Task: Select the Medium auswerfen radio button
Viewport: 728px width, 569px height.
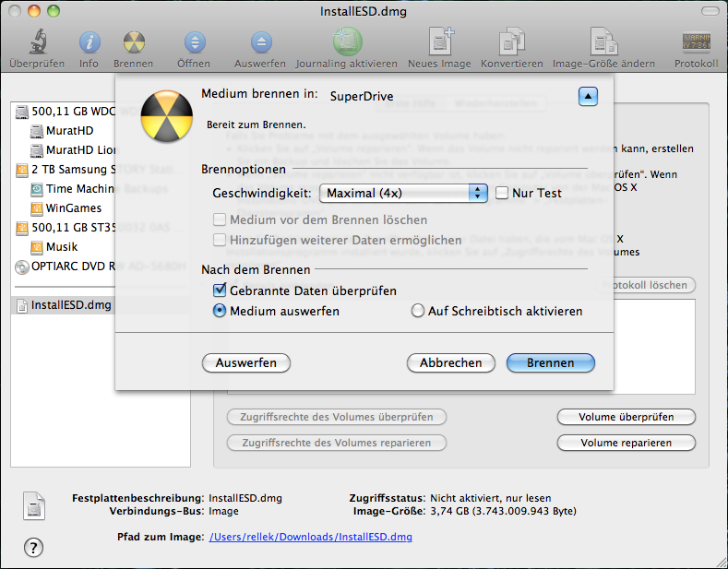Action: tap(220, 312)
